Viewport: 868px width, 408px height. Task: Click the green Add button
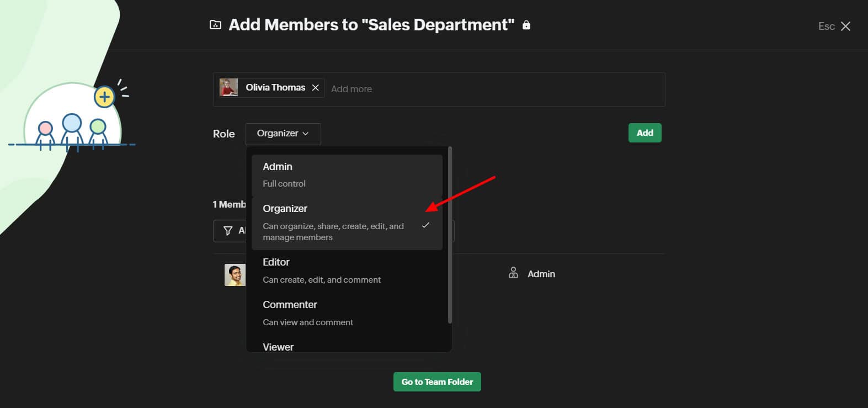tap(645, 133)
